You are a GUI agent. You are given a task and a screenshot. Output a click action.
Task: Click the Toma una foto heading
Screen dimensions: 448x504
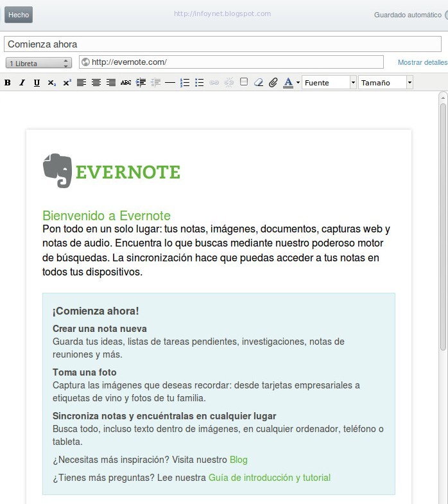(x=85, y=372)
